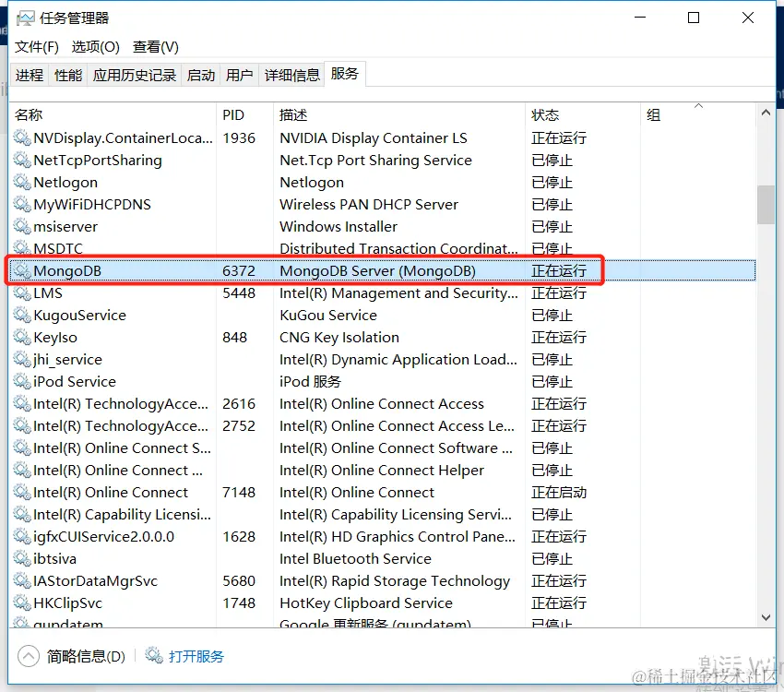Viewport: 784px width, 692px height.
Task: Click gear icon beside msiserver service
Action: coord(22,226)
